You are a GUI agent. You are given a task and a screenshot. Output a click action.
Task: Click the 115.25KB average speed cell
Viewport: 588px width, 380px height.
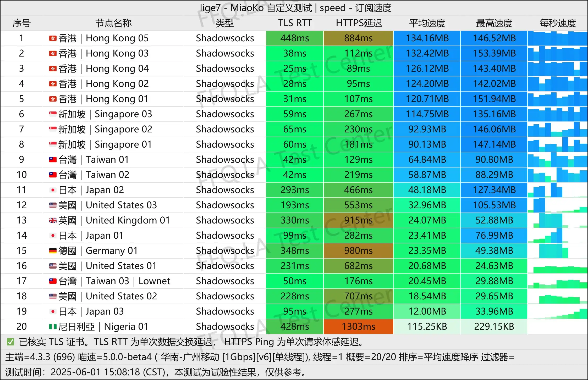click(x=427, y=327)
